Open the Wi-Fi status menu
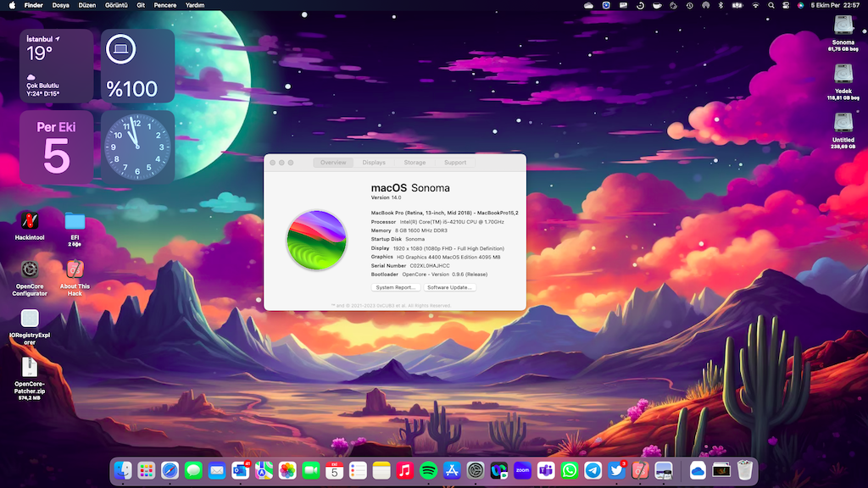Viewport: 868px width, 488px height. click(755, 5)
